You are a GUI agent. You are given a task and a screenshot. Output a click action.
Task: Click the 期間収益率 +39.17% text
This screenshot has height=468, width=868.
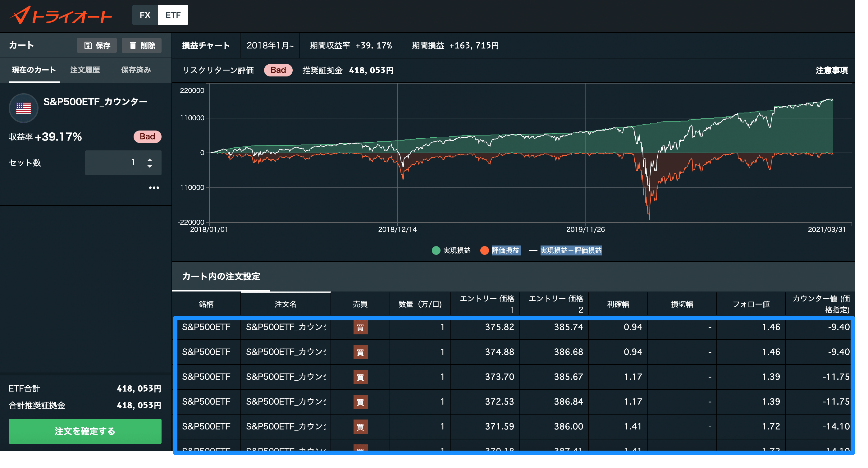click(x=351, y=45)
